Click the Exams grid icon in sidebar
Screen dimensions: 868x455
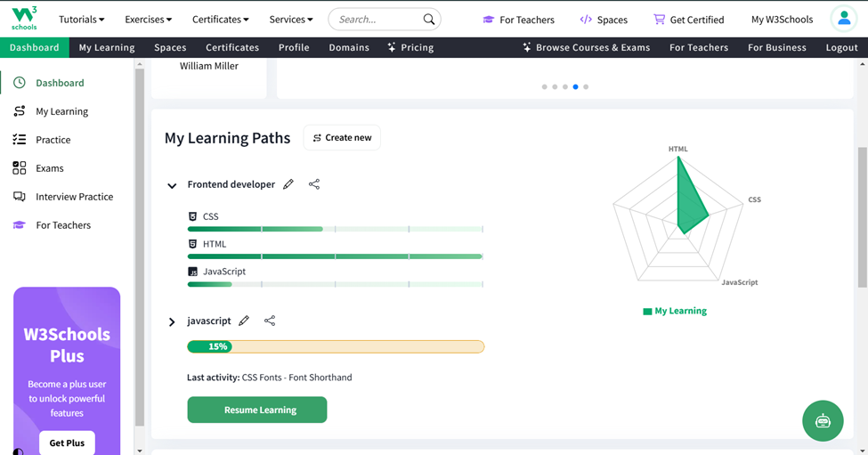pyautogui.click(x=20, y=167)
